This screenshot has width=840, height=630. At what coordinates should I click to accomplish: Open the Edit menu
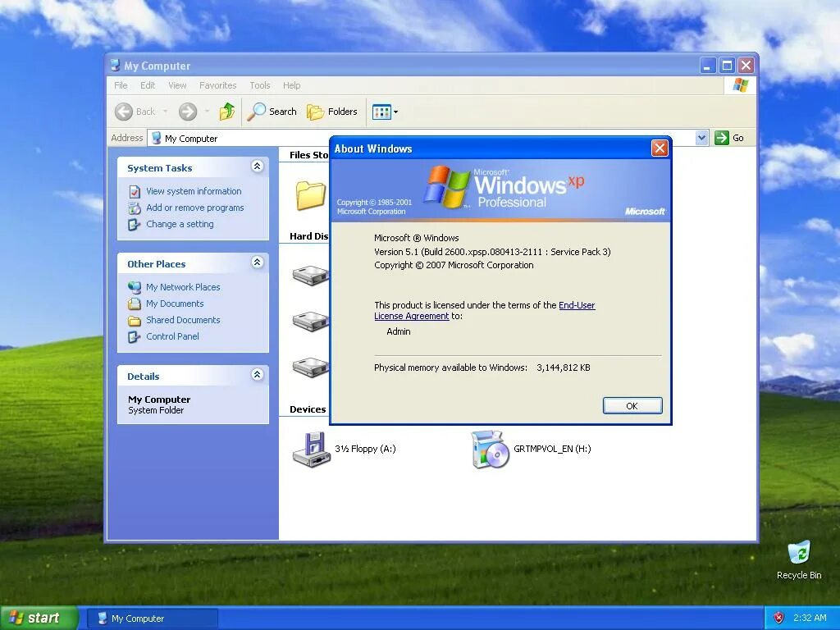click(148, 85)
